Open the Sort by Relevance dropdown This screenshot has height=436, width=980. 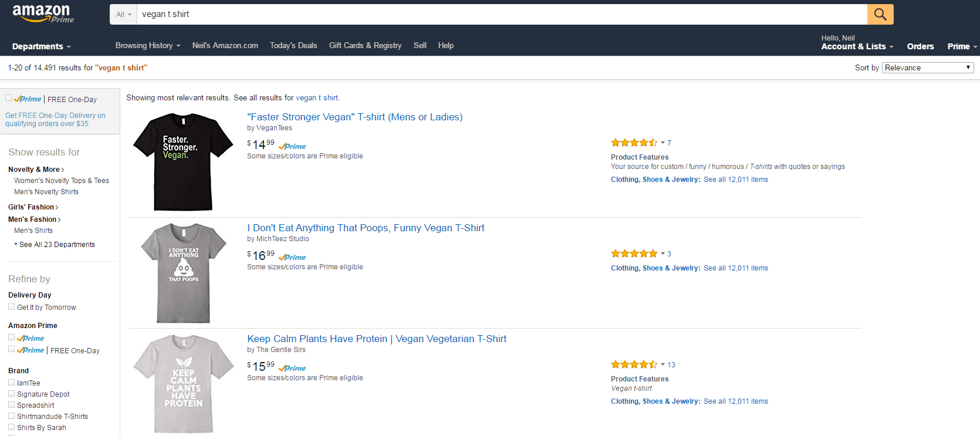[x=928, y=67]
